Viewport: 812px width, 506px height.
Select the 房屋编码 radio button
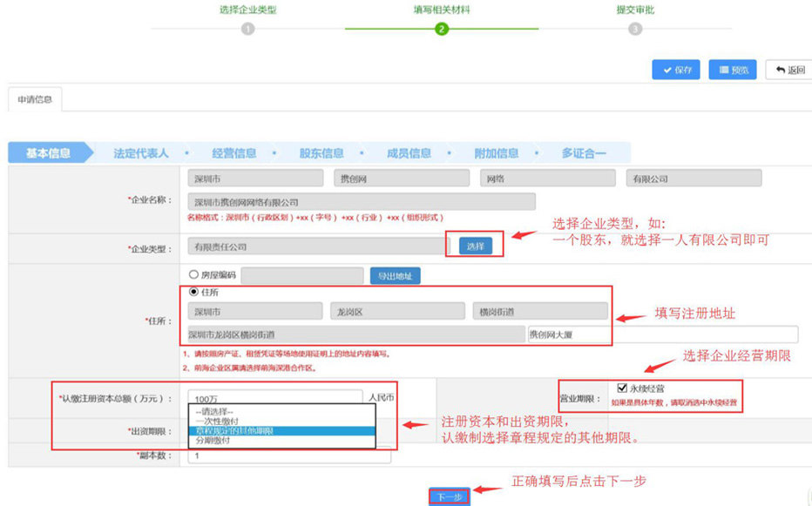pos(193,273)
